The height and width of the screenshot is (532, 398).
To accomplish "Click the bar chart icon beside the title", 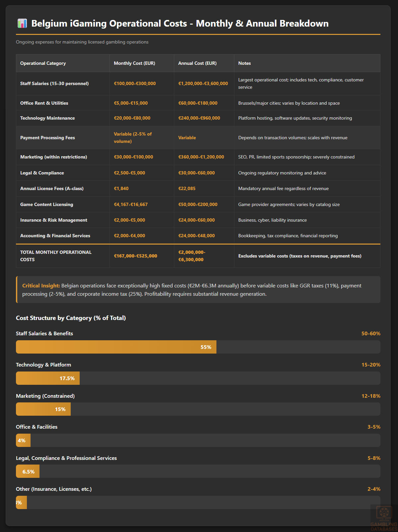I will [22, 24].
